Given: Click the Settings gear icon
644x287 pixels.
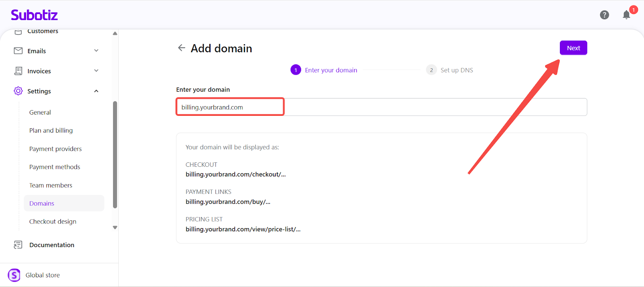Looking at the screenshot, I should click(x=18, y=91).
